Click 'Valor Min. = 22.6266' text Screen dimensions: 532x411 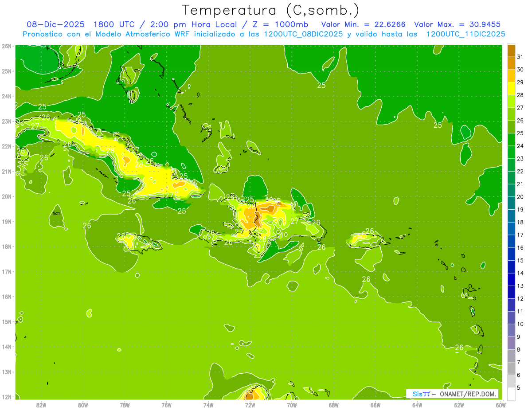tap(364, 25)
